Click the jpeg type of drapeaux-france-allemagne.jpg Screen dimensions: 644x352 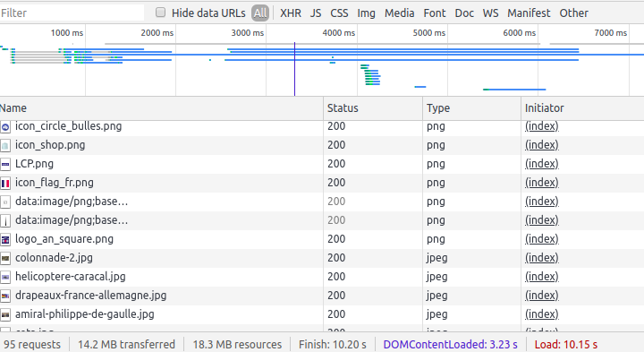tap(436, 296)
